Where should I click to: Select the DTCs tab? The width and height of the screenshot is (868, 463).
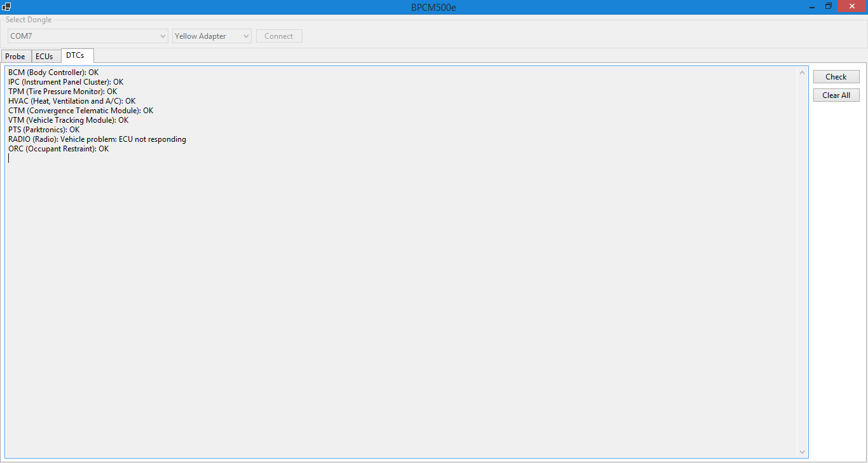pos(75,55)
